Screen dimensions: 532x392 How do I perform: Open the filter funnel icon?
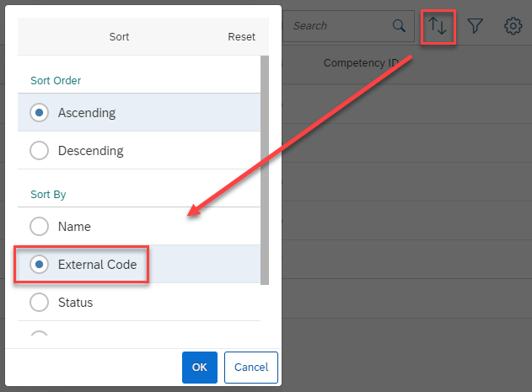tap(475, 26)
